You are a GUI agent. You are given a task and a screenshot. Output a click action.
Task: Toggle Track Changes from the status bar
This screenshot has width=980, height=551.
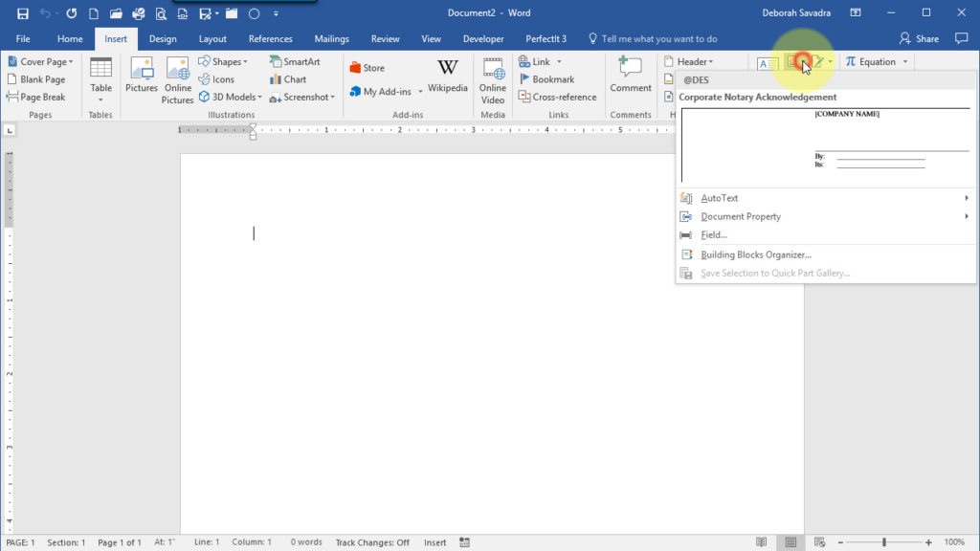[372, 541]
